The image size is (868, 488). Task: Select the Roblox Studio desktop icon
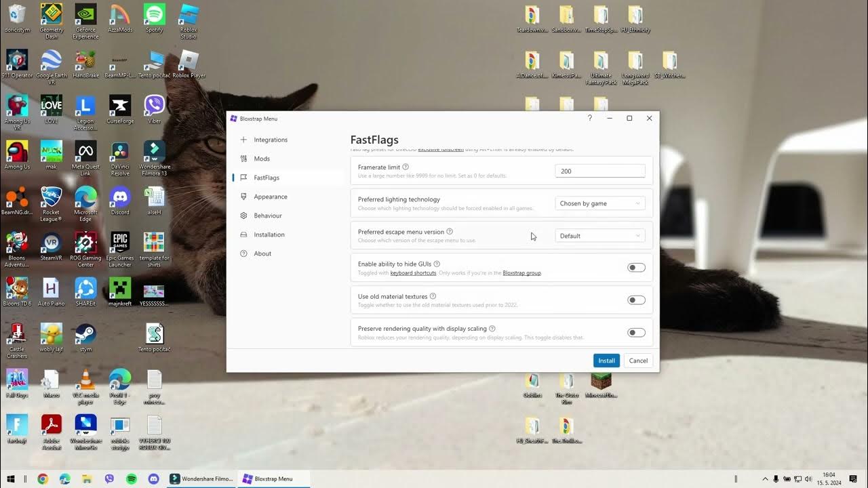[x=189, y=21]
